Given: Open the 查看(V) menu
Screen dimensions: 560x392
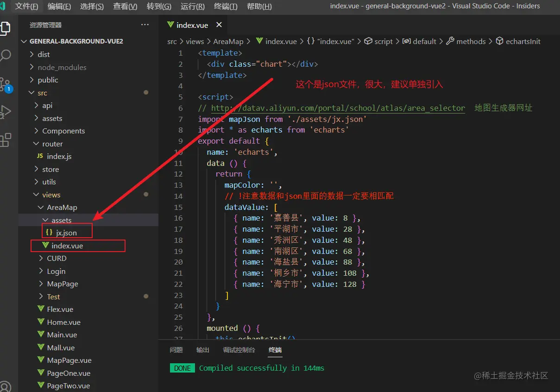Looking at the screenshot, I should pyautogui.click(x=125, y=6).
